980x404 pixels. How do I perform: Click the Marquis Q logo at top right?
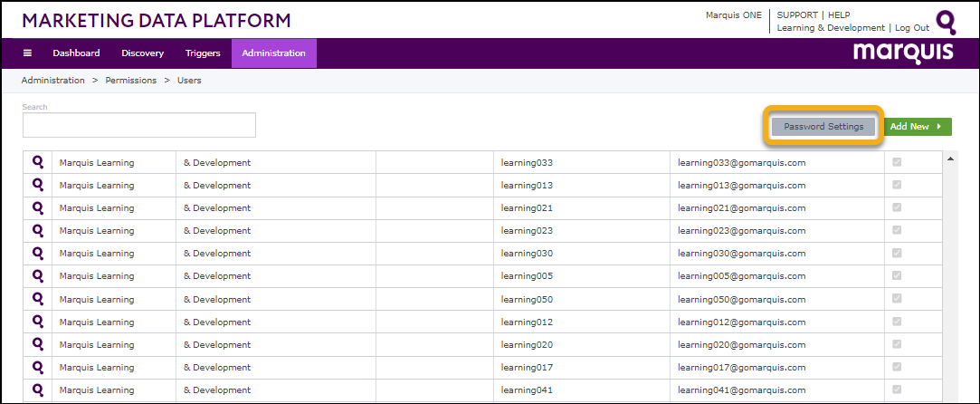pos(946,22)
